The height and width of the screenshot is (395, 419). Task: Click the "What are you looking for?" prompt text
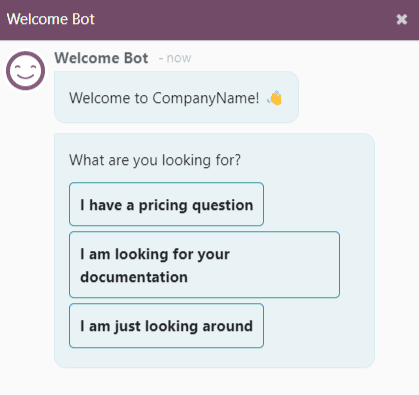tap(155, 160)
